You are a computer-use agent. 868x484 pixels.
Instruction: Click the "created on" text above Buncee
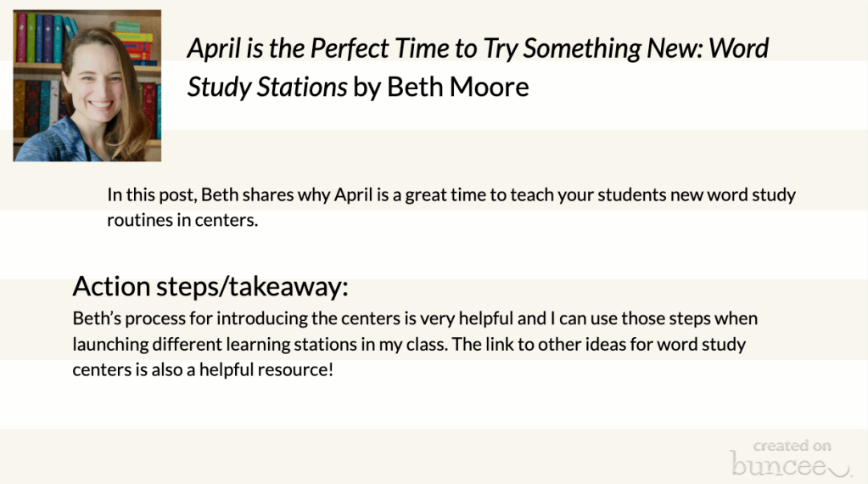tap(792, 446)
